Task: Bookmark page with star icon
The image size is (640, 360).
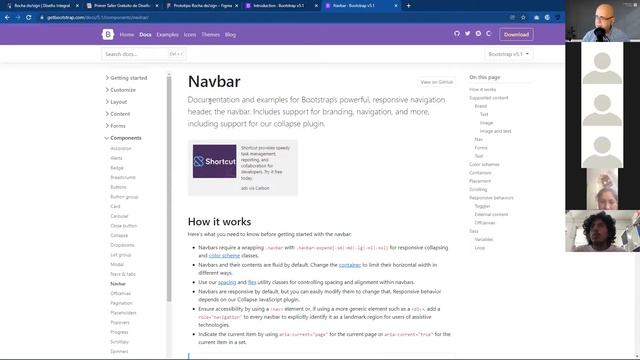Action: coord(523,18)
